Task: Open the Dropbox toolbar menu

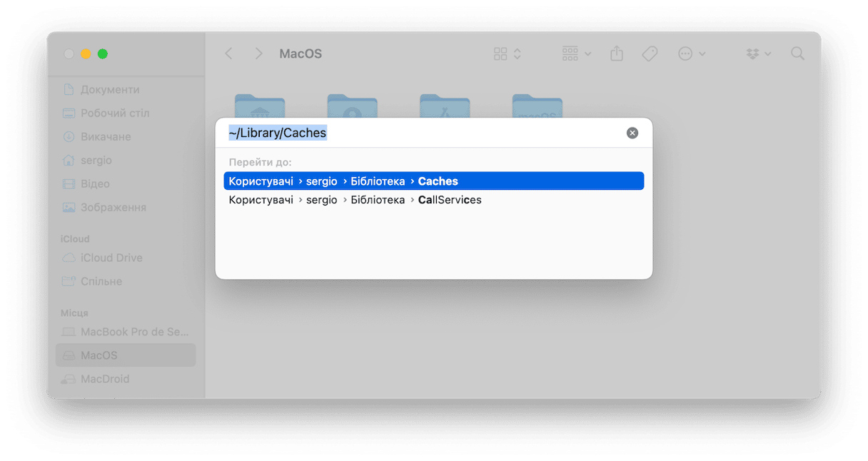Action: point(758,54)
